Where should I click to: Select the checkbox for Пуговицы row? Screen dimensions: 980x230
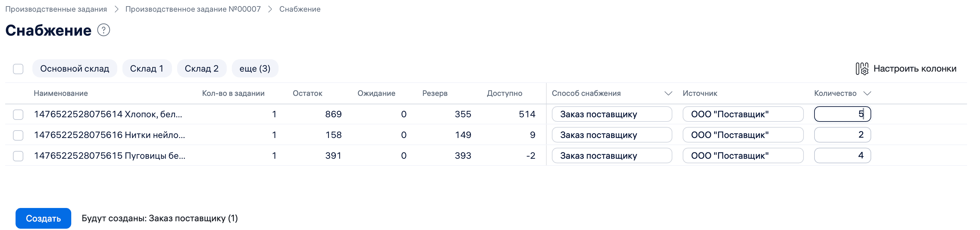pyautogui.click(x=18, y=156)
